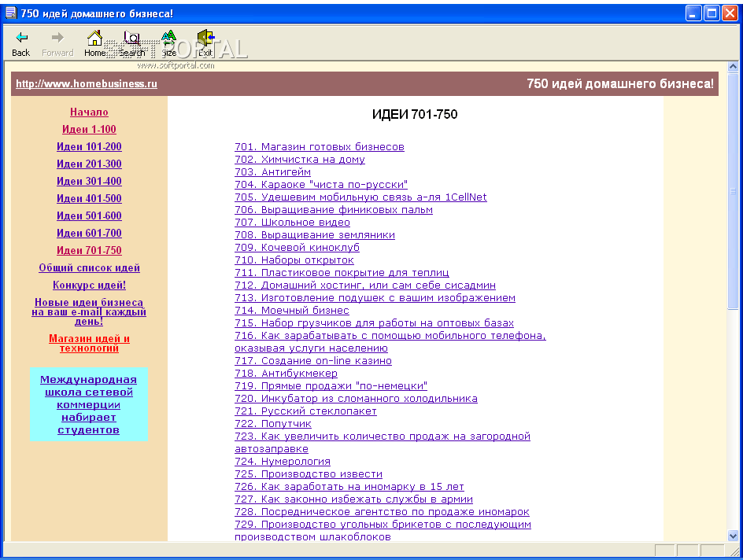Open idea 712 Домашний хостинг

click(x=365, y=286)
